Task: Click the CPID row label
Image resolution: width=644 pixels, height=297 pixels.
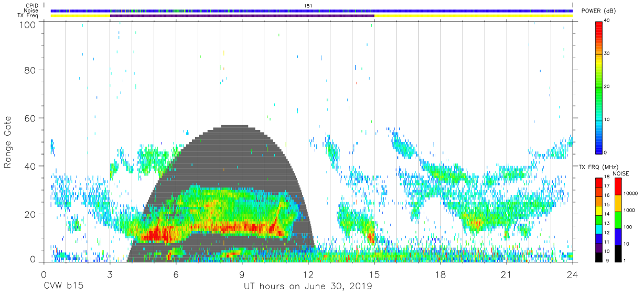Action: point(31,5)
